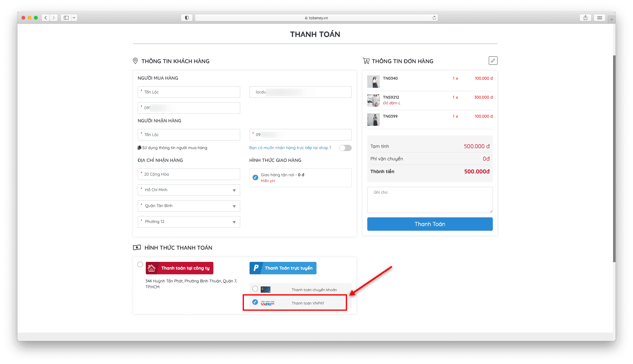This screenshot has width=633, height=364.
Task: Open new tab with plus icon
Action: point(612,19)
